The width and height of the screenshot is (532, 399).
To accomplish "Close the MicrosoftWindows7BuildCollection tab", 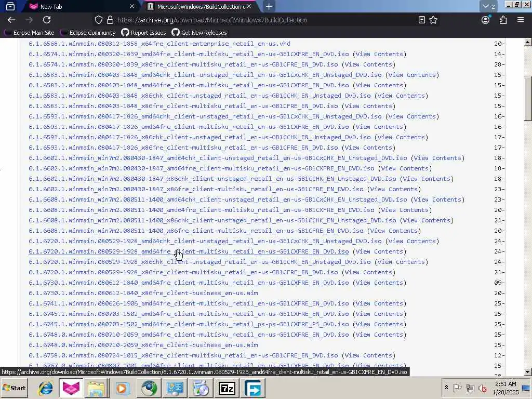I will click(x=249, y=6).
